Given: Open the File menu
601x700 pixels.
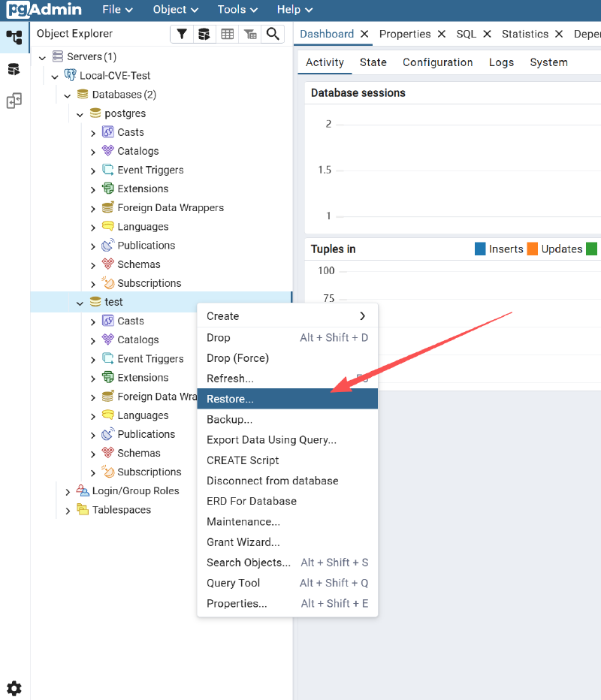Looking at the screenshot, I should (x=117, y=9).
